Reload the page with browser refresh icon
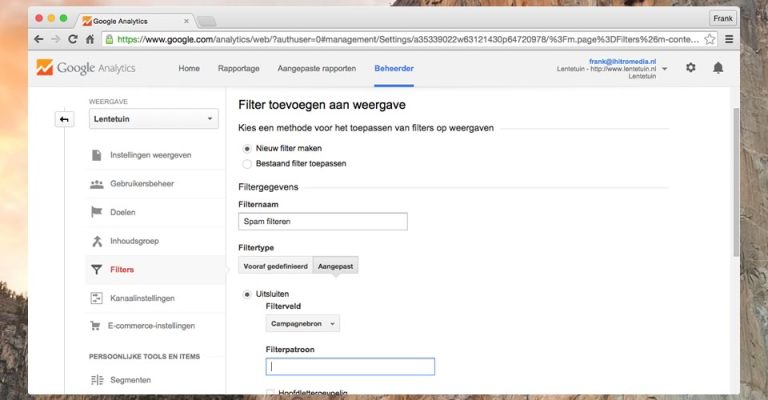 pos(73,39)
